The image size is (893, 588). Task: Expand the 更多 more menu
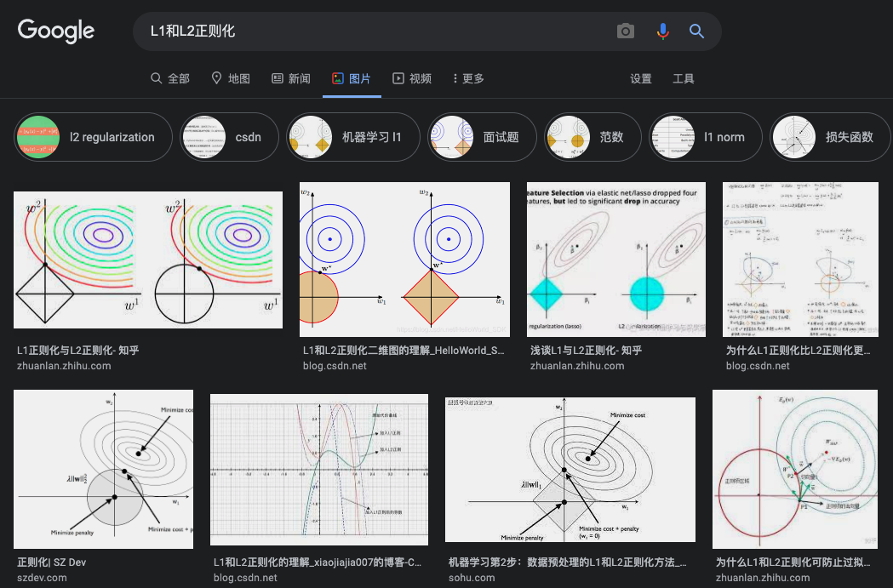click(468, 78)
